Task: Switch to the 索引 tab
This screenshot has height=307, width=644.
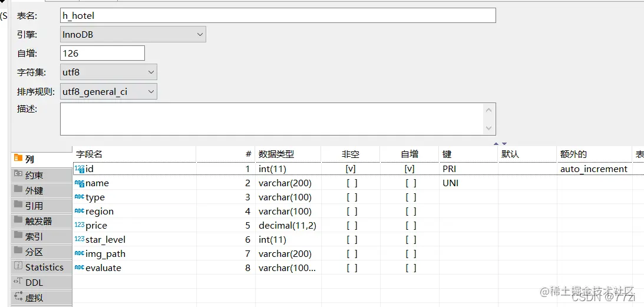Action: coord(41,236)
